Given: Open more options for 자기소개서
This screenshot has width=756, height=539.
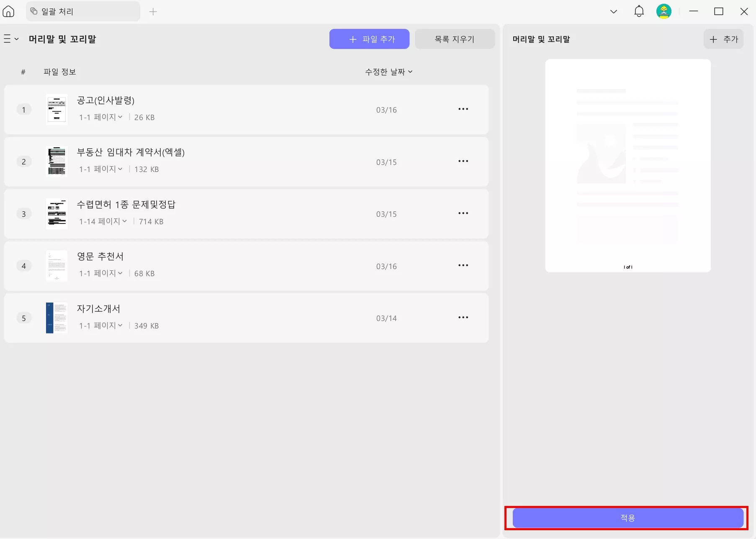Looking at the screenshot, I should (463, 317).
